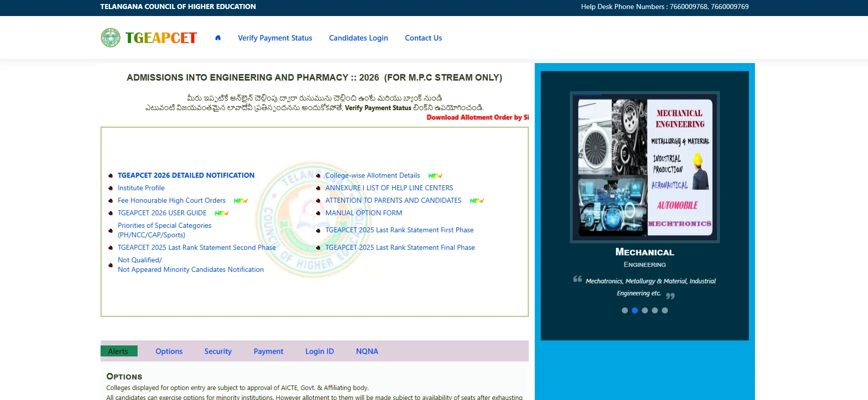Open Attention to Parents and Candidates link
The width and height of the screenshot is (868, 400).
[x=393, y=200]
